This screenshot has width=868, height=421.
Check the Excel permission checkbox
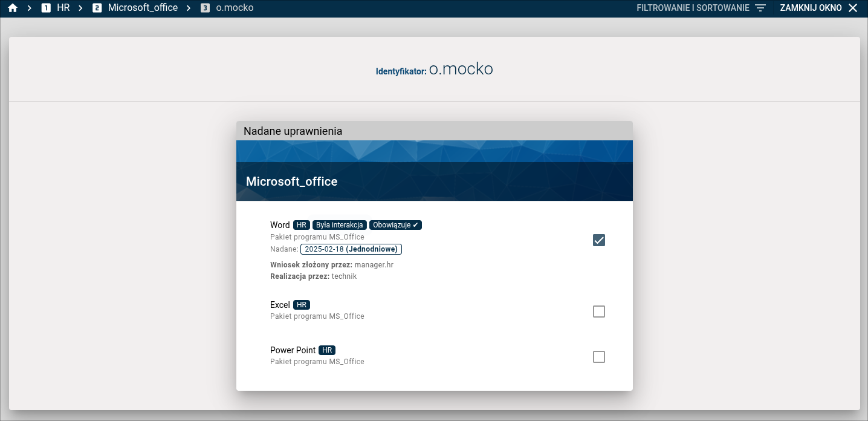(599, 312)
